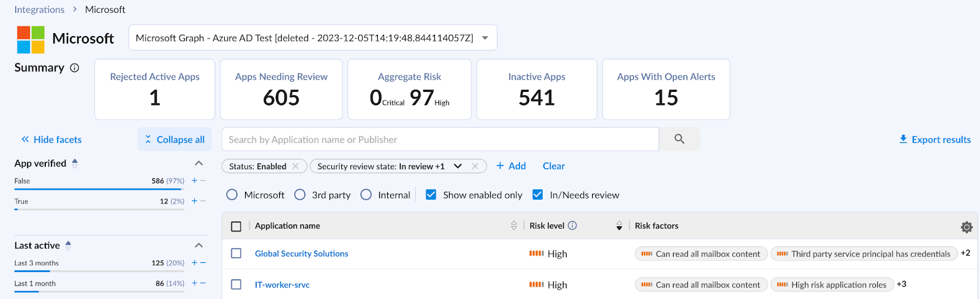Image resolution: width=980 pixels, height=299 pixels.
Task: Include the True facet with its plus
Action: [195, 201]
